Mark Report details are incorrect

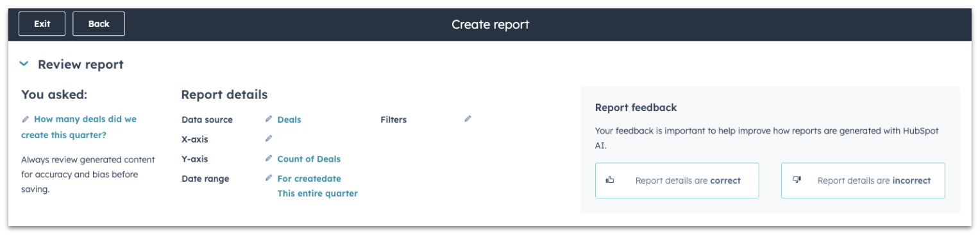coord(863,180)
